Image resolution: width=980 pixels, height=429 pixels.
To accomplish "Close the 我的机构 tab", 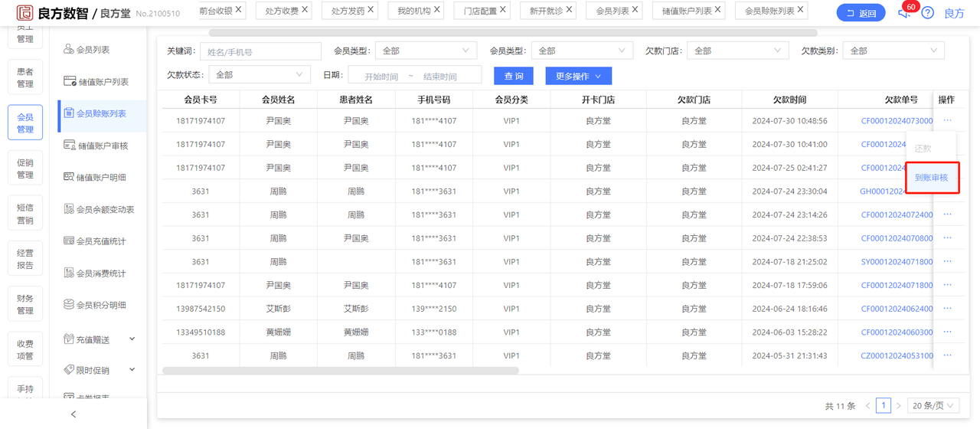I will (437, 10).
